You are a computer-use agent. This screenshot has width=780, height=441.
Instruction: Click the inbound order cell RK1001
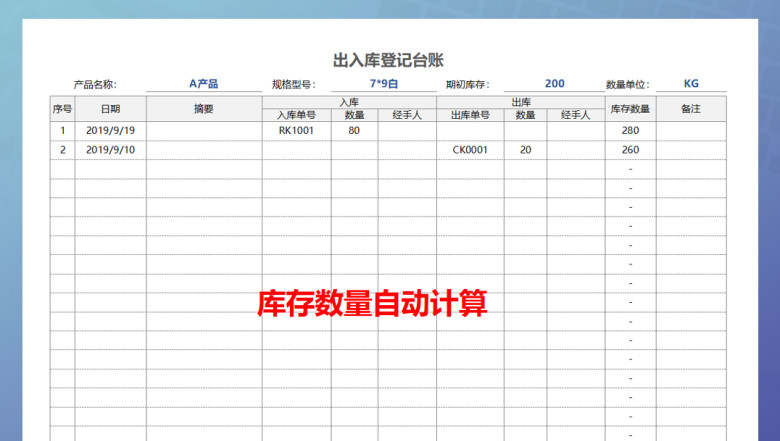coord(296,131)
